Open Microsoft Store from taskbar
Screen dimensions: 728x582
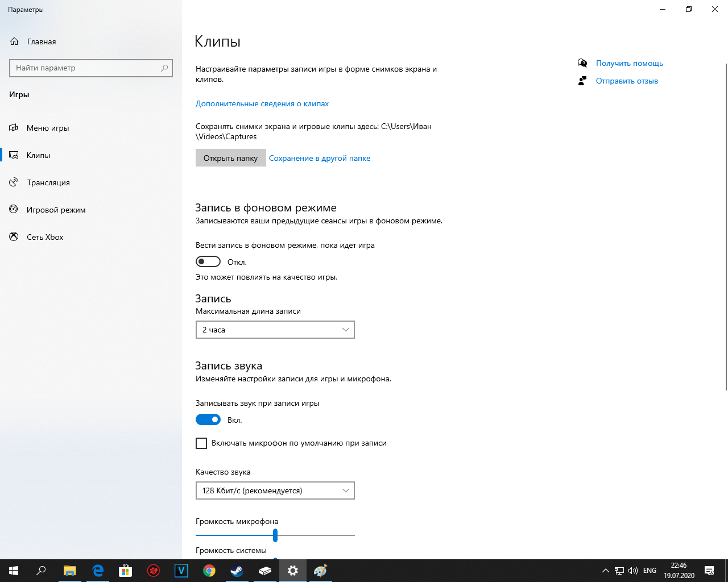pos(125,571)
